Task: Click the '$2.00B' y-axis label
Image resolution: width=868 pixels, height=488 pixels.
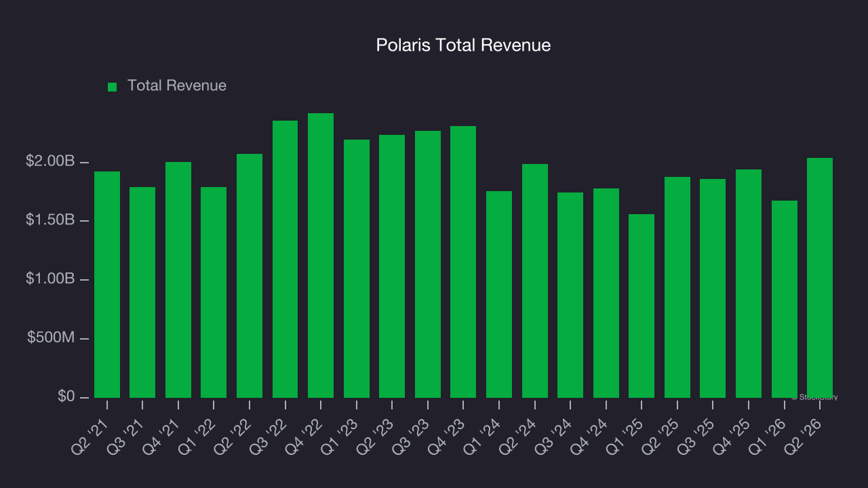Action: point(50,161)
